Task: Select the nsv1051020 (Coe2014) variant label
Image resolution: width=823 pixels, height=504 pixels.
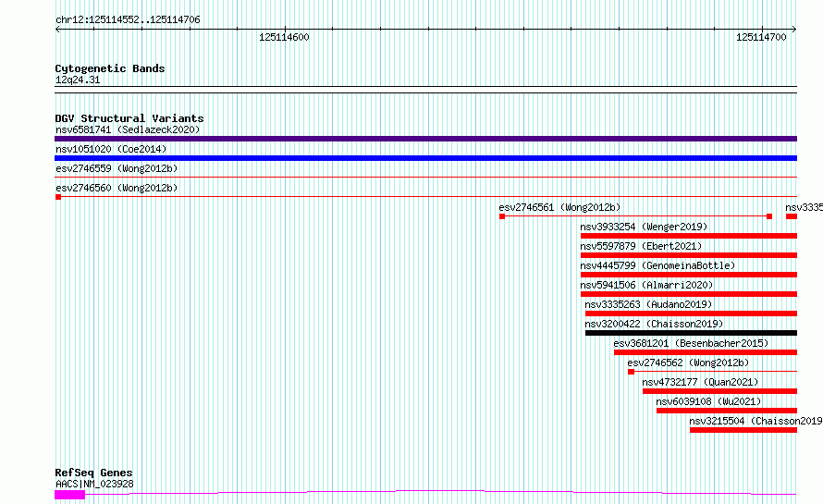Action: tap(111, 149)
